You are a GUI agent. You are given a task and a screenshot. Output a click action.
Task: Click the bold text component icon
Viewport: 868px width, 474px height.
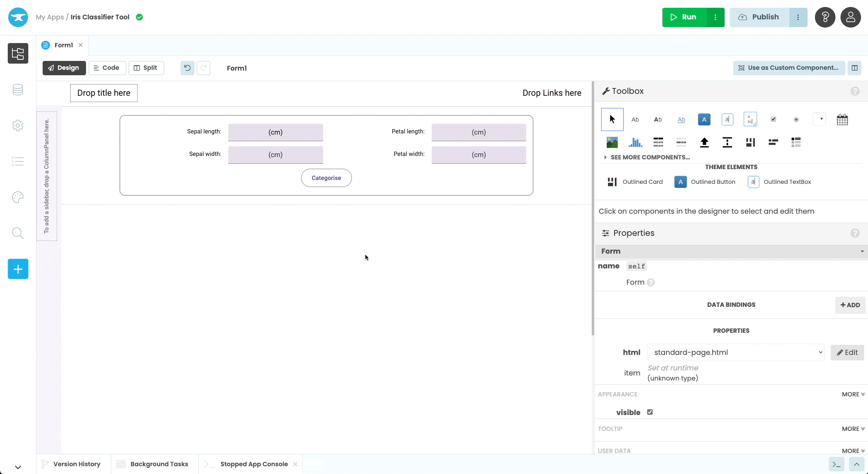tap(658, 119)
